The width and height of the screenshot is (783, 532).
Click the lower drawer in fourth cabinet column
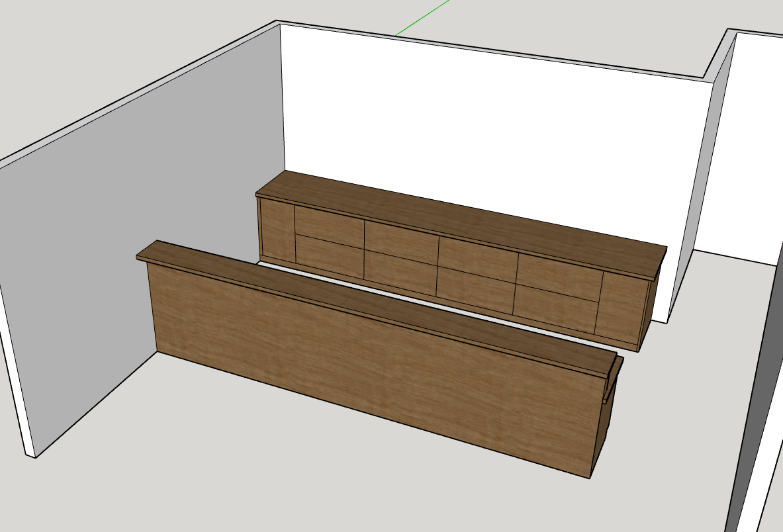click(x=556, y=306)
